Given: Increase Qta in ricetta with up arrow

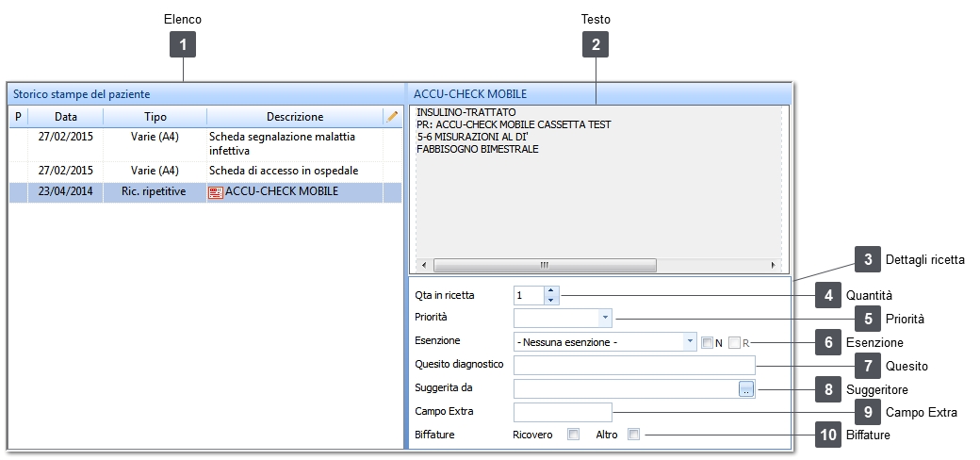Looking at the screenshot, I should pyautogui.click(x=550, y=290).
